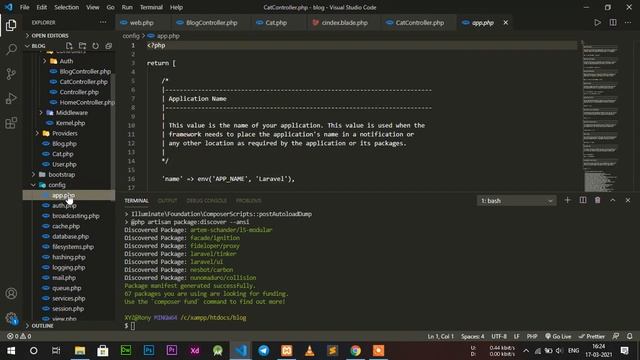Screen dimensions: 640x360
Task: Open the Search view in activity bar
Action: pyautogui.click(x=11, y=49)
